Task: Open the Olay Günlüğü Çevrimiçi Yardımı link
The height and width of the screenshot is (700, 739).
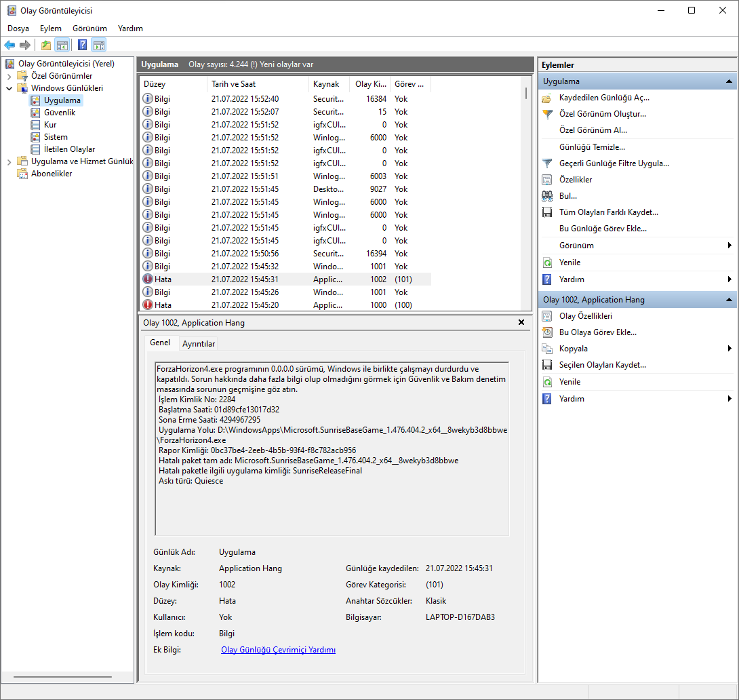Action: [278, 650]
